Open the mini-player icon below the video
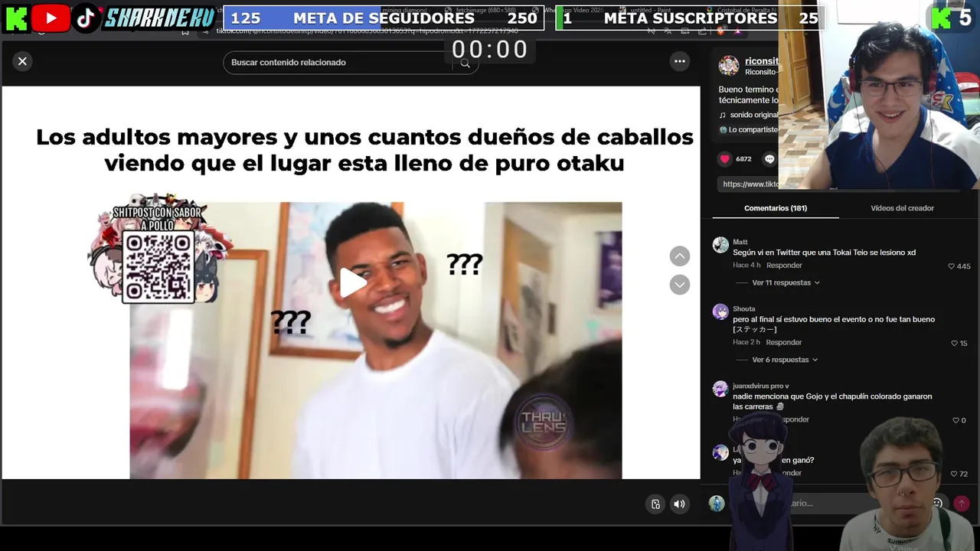Viewport: 980px width, 551px height. tap(655, 504)
